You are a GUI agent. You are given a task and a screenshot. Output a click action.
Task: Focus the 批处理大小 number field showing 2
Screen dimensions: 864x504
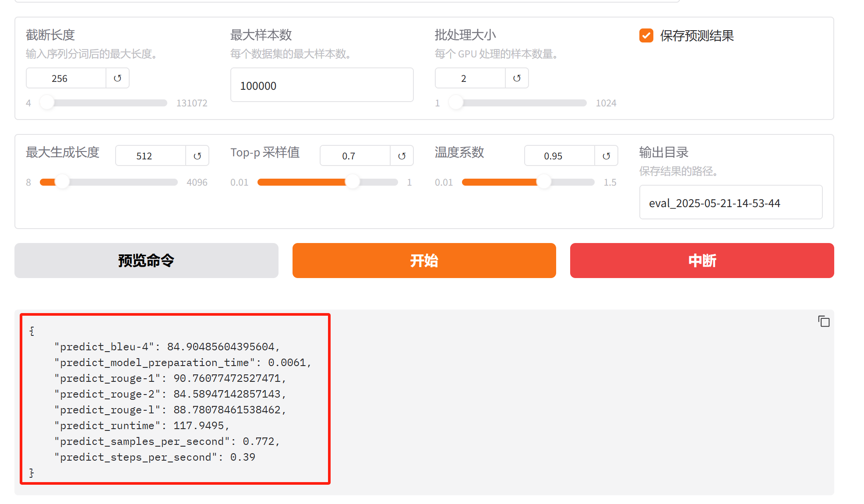click(x=470, y=78)
